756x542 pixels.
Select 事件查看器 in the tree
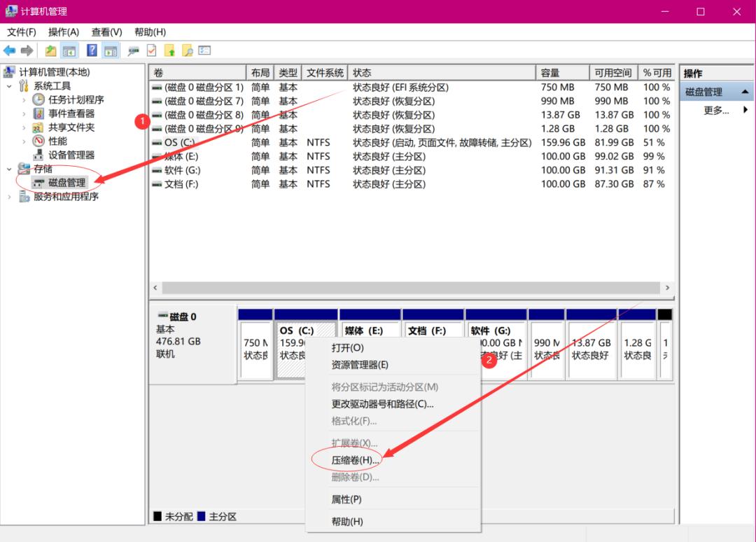pyautogui.click(x=71, y=113)
